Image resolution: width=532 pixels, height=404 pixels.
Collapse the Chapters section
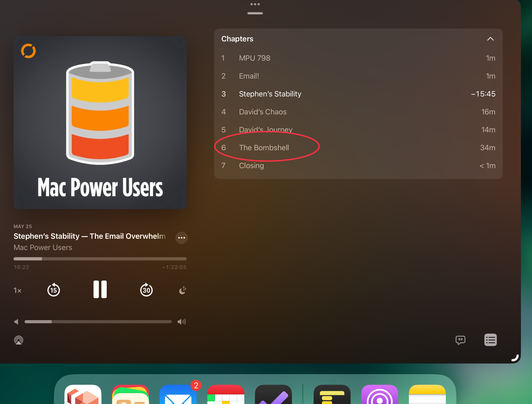pos(490,39)
